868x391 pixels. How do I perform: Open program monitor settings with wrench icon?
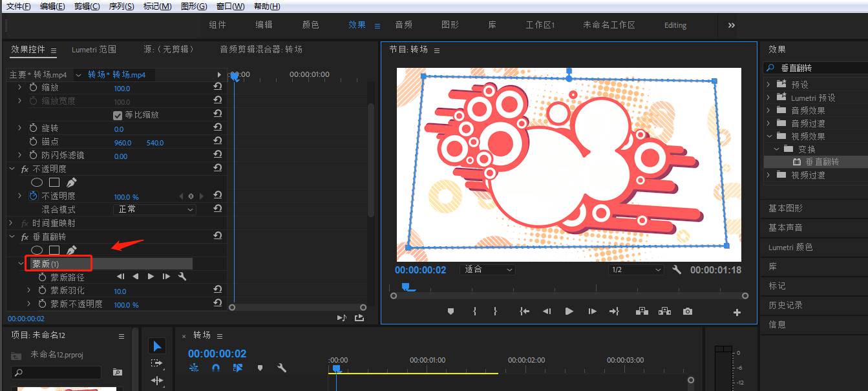point(676,269)
